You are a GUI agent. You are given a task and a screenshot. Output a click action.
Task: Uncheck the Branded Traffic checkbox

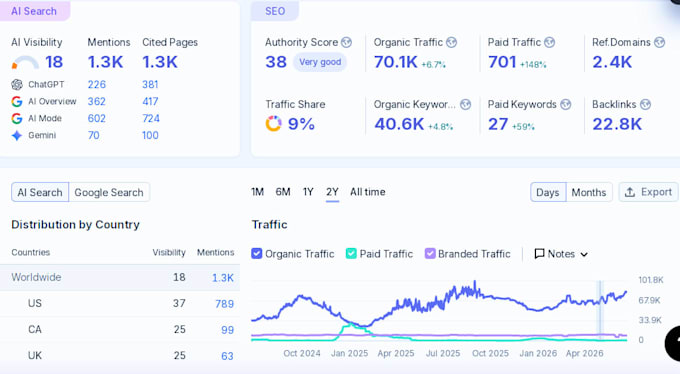point(430,253)
